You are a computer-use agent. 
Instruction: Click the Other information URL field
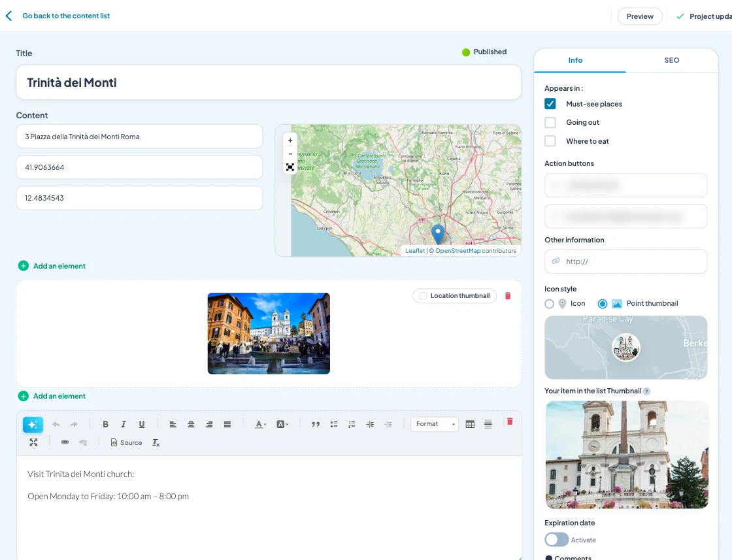click(x=625, y=261)
